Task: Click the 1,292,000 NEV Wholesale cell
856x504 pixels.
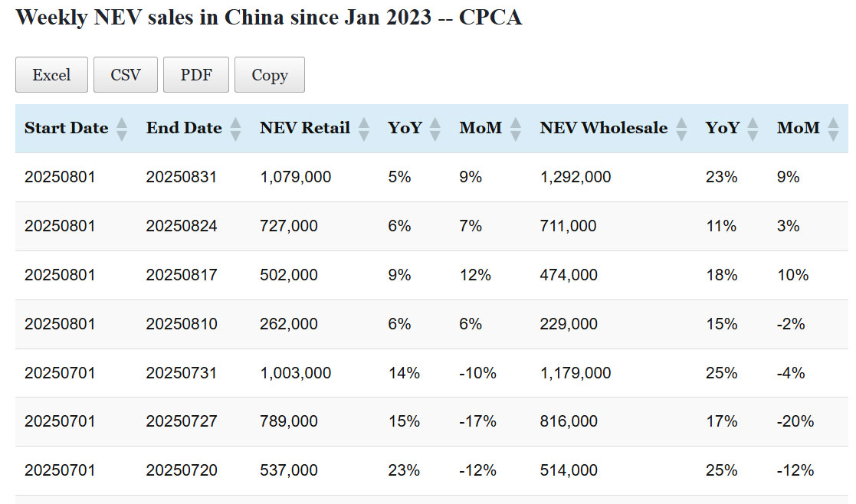Action: tap(576, 177)
